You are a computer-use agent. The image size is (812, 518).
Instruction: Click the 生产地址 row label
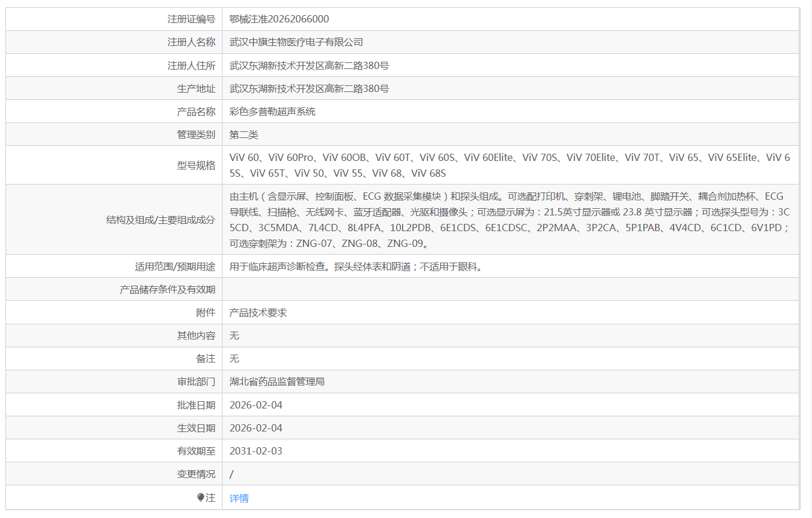point(196,88)
